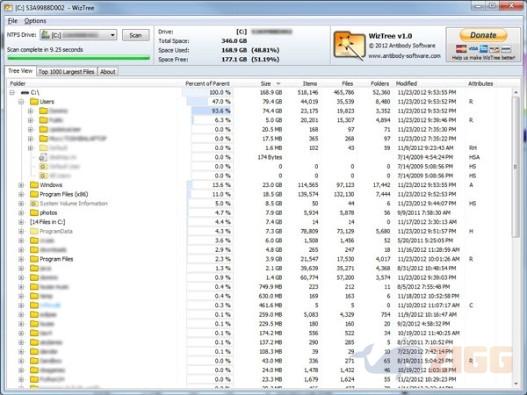
Task: Click the scrollbar down arrow
Action: click(x=516, y=383)
